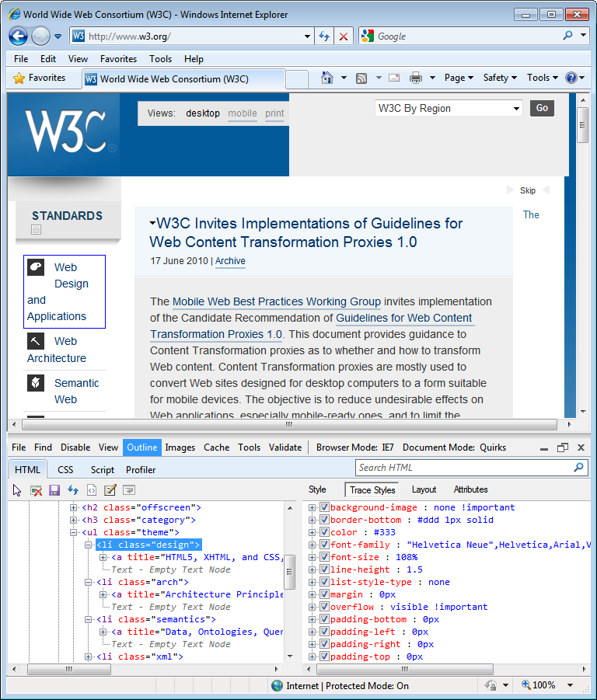Click the Web Design icon in Standards list

(36, 267)
